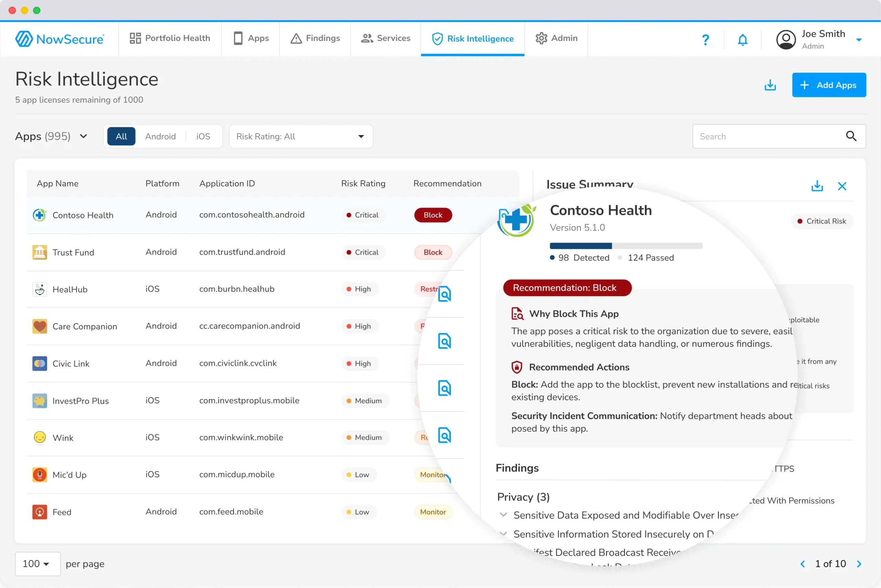Click the Recommended Actions shield icon
The width and height of the screenshot is (881, 588).
point(517,367)
